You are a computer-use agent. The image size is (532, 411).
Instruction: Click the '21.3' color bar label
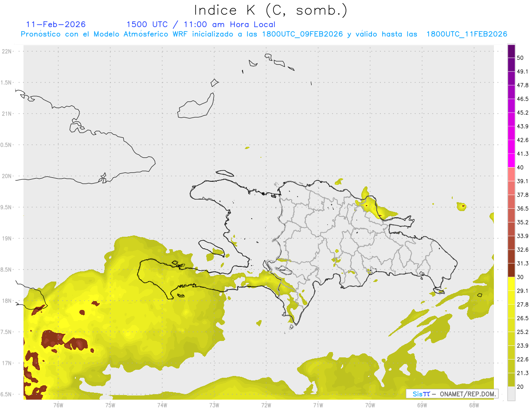tap(523, 373)
